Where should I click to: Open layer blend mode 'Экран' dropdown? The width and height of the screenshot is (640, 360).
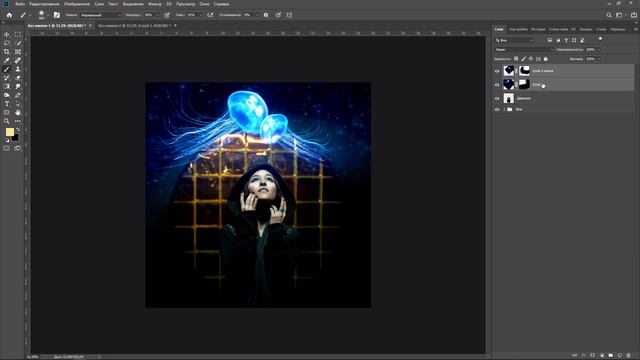click(524, 49)
